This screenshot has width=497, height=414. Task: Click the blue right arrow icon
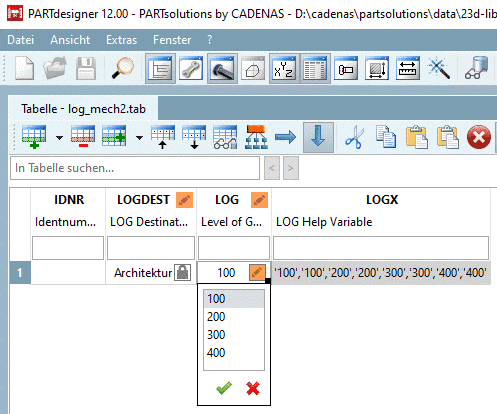point(286,137)
